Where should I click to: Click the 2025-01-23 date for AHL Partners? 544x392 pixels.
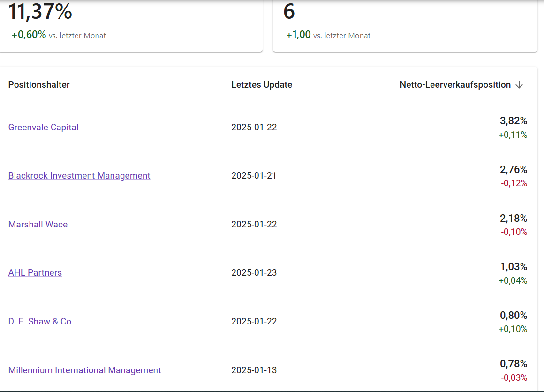pyautogui.click(x=254, y=273)
